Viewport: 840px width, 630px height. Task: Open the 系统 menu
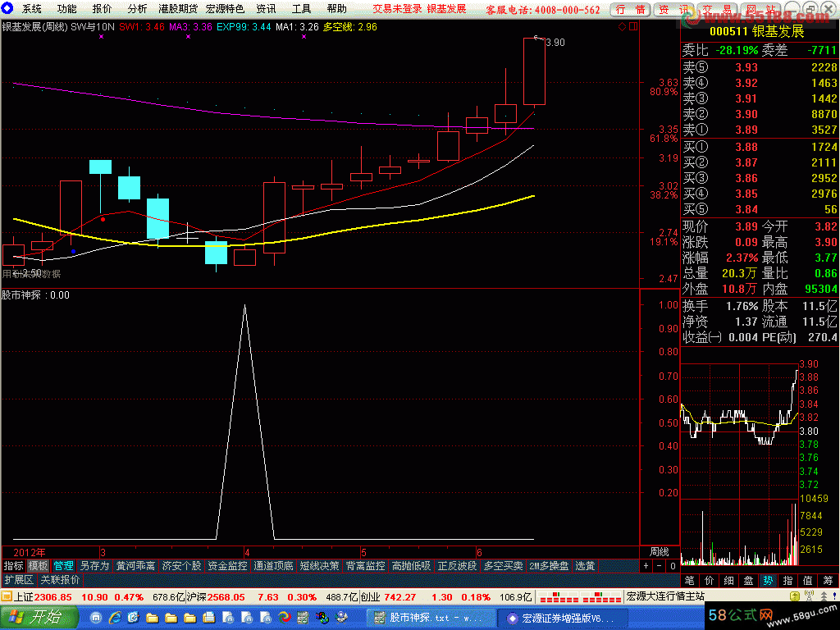(x=31, y=9)
